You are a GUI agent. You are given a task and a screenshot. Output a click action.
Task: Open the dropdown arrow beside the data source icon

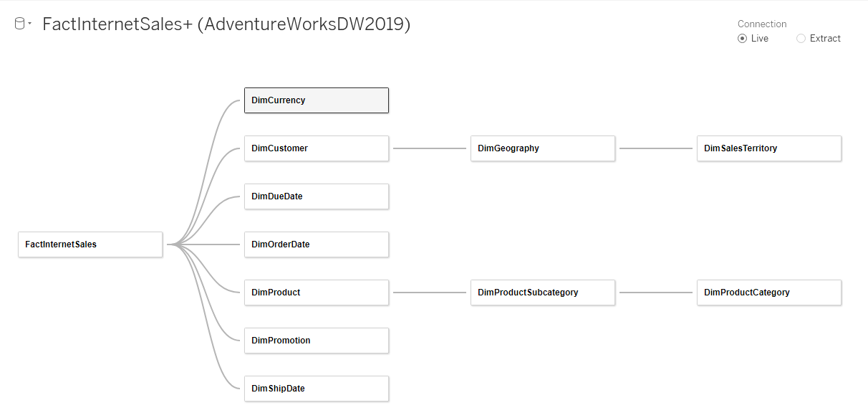[29, 24]
